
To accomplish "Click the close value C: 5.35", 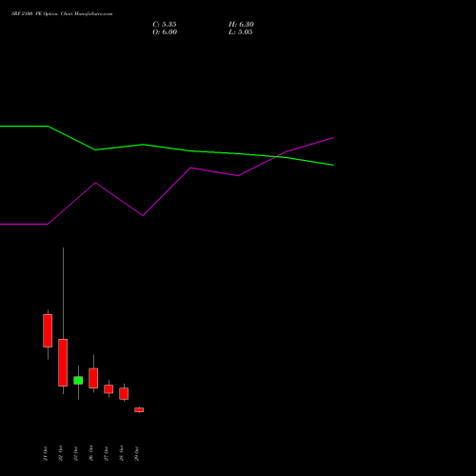I will [165, 25].
